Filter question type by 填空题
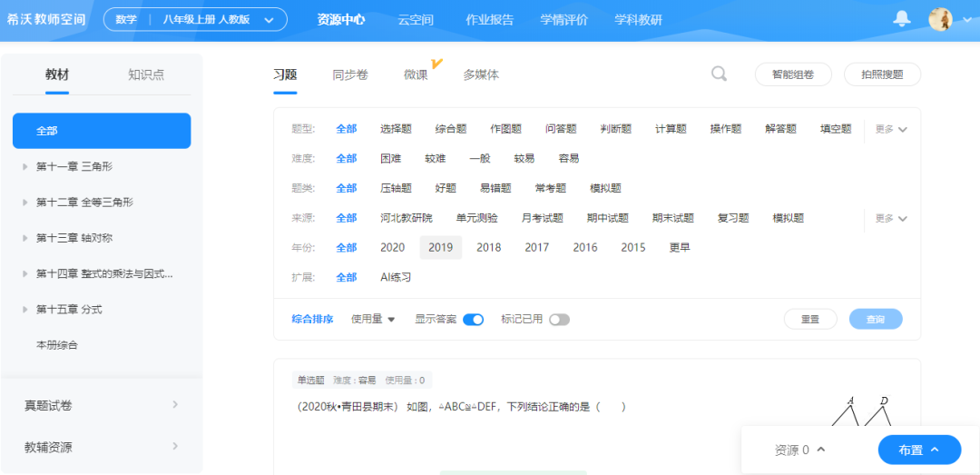Image resolution: width=980 pixels, height=475 pixels. [836, 129]
